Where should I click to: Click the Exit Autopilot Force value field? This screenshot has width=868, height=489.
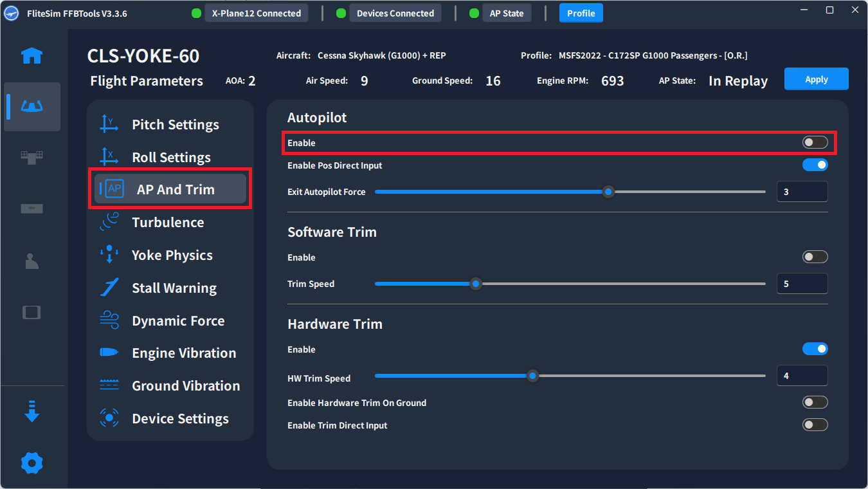click(802, 192)
